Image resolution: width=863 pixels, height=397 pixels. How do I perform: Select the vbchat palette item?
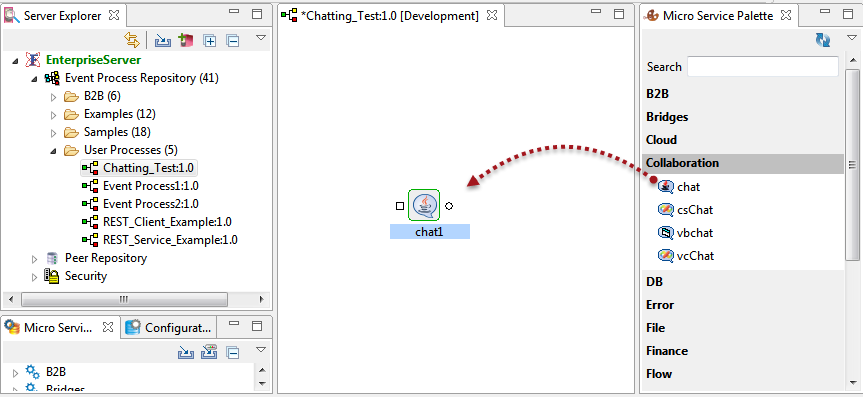pos(685,233)
